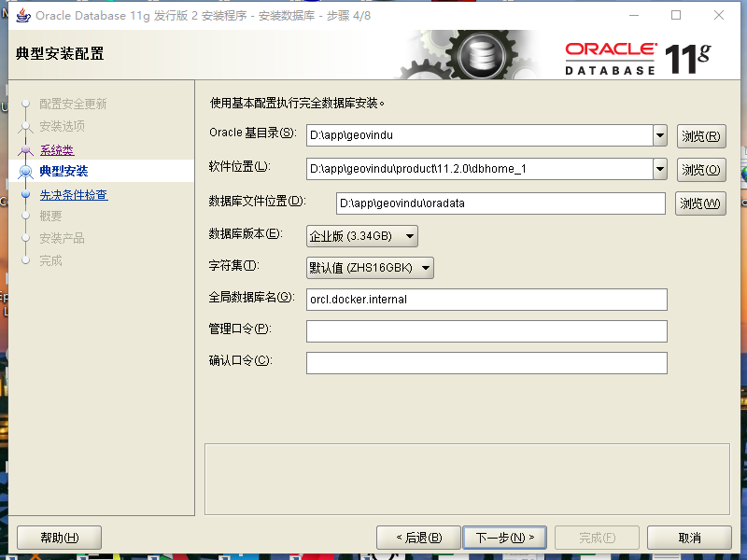Image resolution: width=747 pixels, height=560 pixels.
Task: Click in the 软件位置 text field
Action: pyautogui.click(x=480, y=169)
